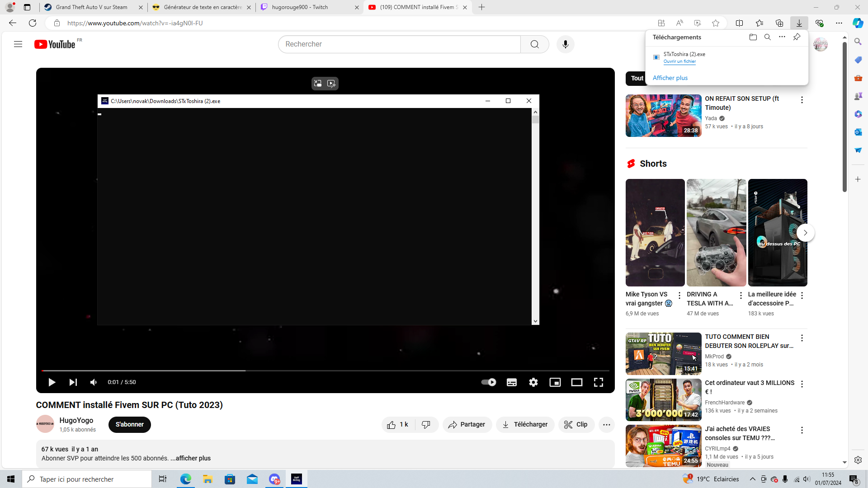Open Microsoft Store from the taskbar
Viewport: 868px width, 488px height.
tap(230, 479)
